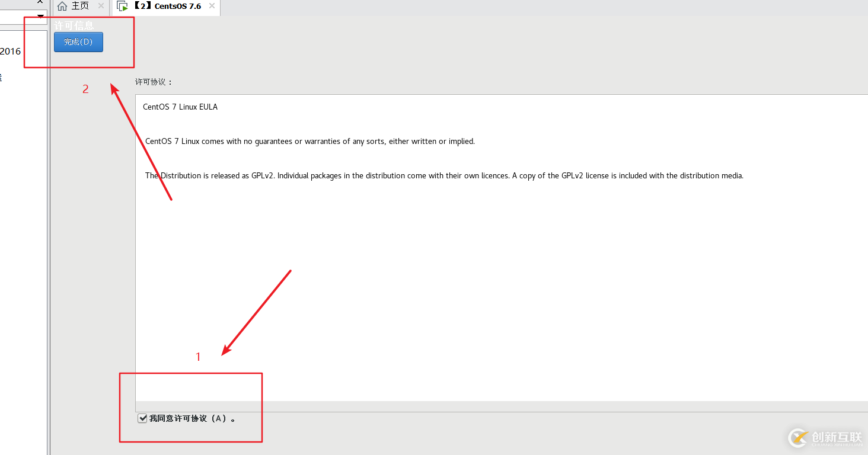Screen dimensions: 868x455
Task: Click the home icon on 主页 tab
Action: click(x=62, y=6)
